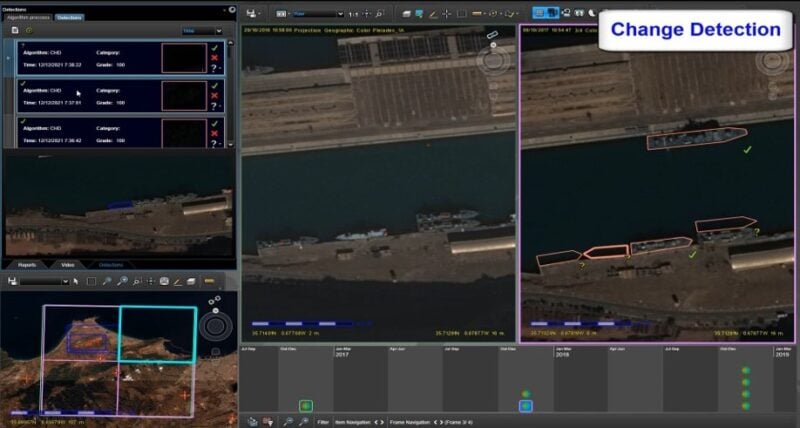Viewport: 800px width, 428px height.
Task: Select the highlighted timeline marker
Action: [525, 406]
